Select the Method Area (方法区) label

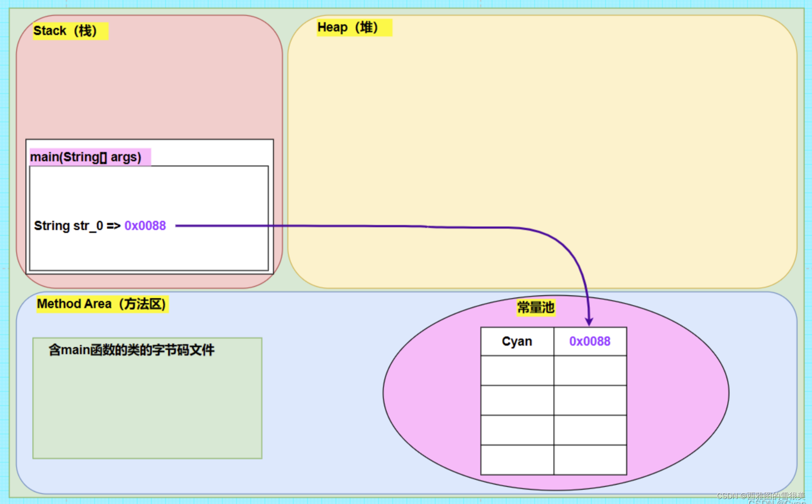click(x=102, y=304)
